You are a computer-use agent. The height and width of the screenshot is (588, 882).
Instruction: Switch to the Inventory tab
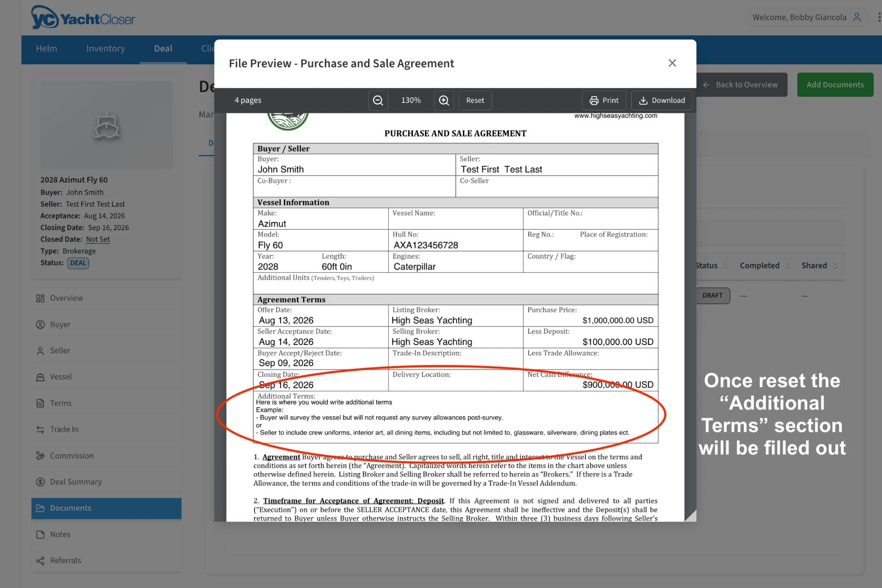[x=106, y=49]
